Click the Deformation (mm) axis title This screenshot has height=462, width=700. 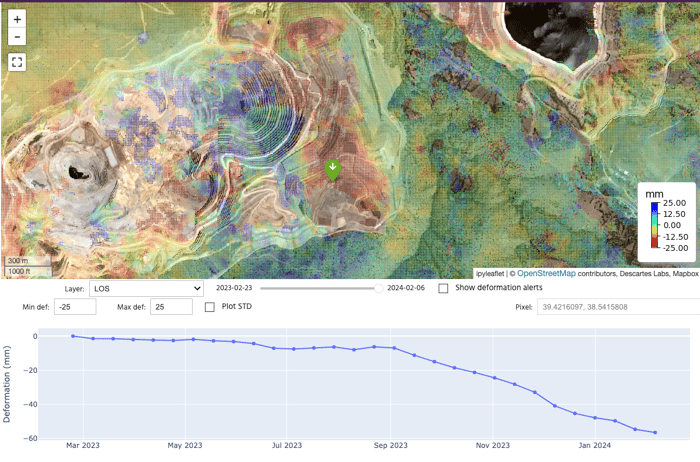pos(7,384)
